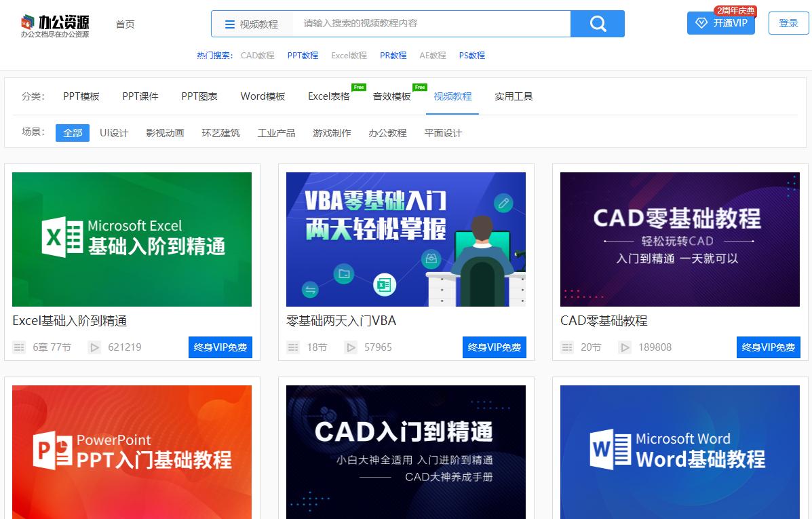Image resolution: width=812 pixels, height=519 pixels.
Task: Click the 登录 button
Action: click(x=788, y=22)
